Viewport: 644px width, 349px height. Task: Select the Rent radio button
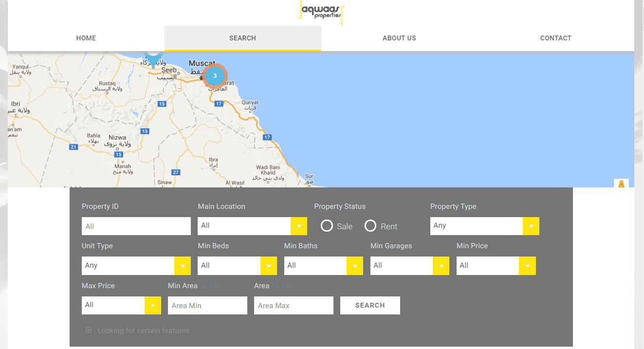pyautogui.click(x=370, y=226)
